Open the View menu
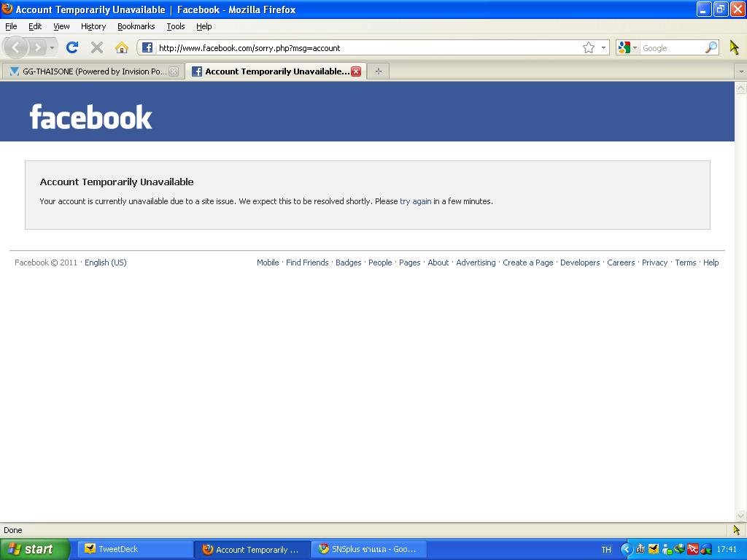The height and width of the screenshot is (560, 747). click(61, 26)
